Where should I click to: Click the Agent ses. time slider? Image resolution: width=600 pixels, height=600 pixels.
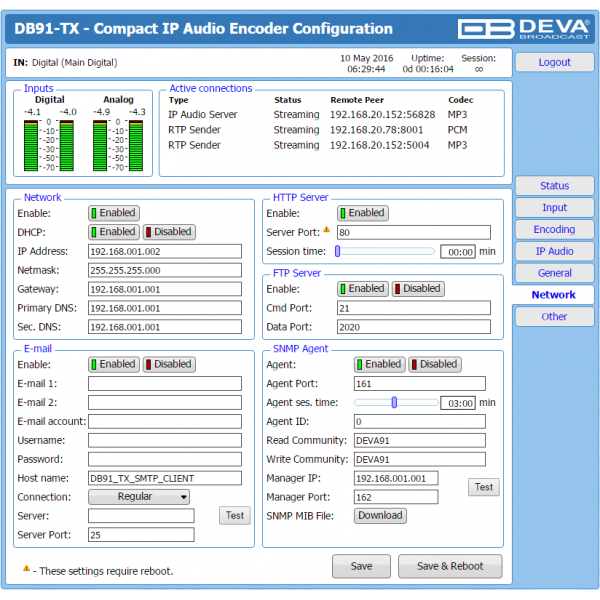pyautogui.click(x=396, y=403)
